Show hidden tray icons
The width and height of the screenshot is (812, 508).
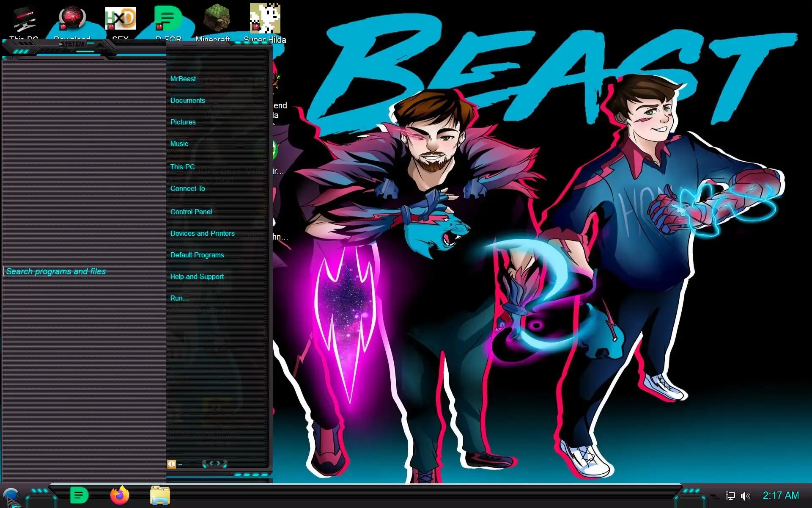point(714,496)
